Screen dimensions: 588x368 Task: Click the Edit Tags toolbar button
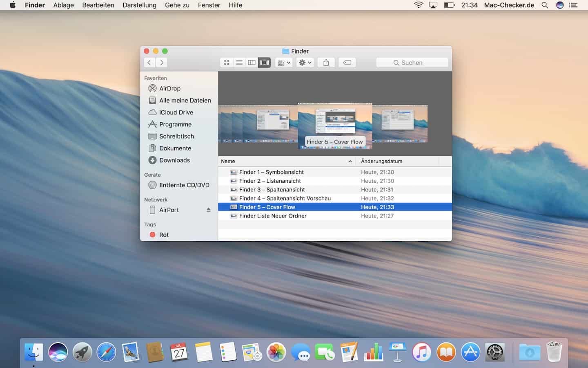click(347, 63)
